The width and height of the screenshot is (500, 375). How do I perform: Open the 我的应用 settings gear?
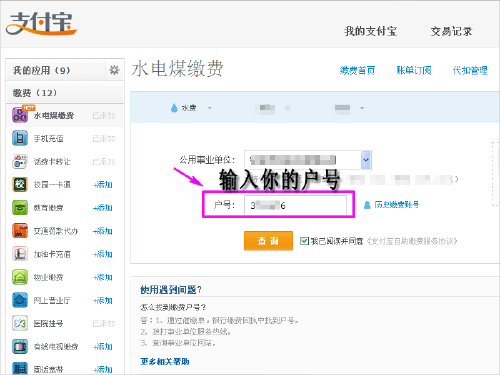pos(114,70)
